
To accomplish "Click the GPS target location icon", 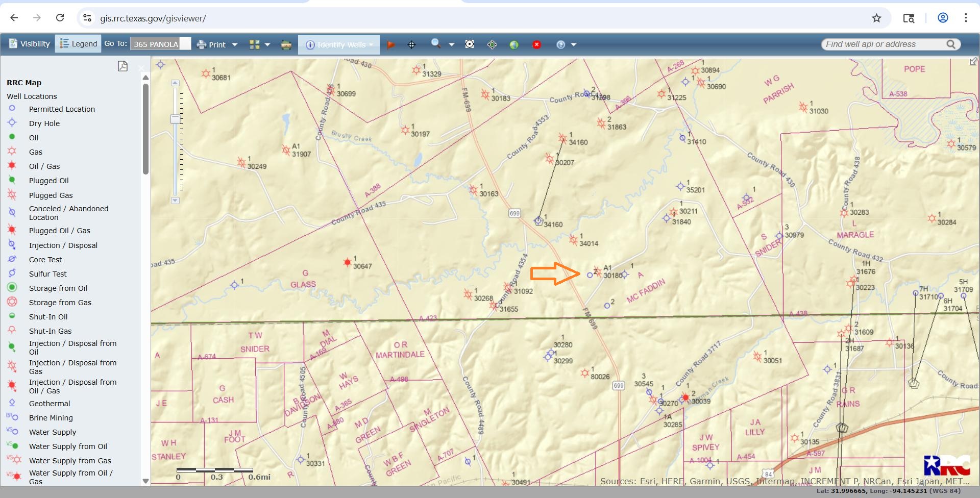I will pos(492,45).
